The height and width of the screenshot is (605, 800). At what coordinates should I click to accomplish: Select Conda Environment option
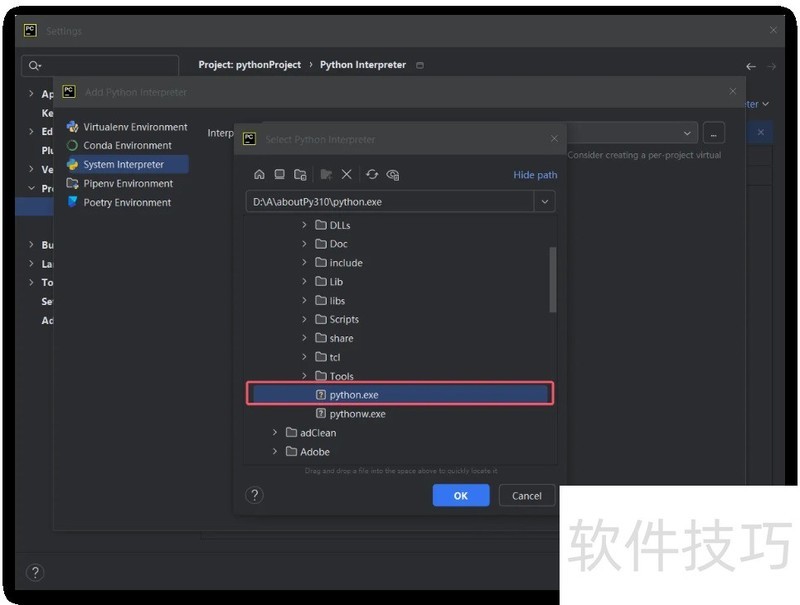pyautogui.click(x=127, y=145)
